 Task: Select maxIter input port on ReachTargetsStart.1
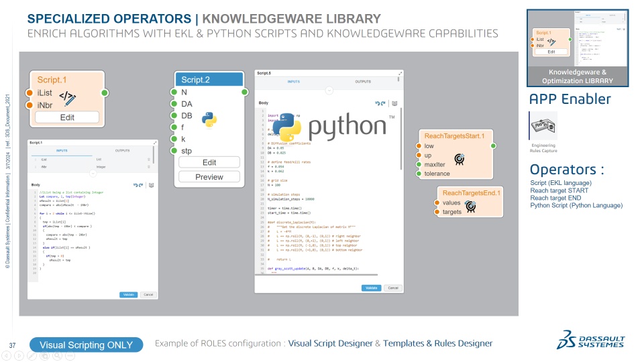point(419,164)
